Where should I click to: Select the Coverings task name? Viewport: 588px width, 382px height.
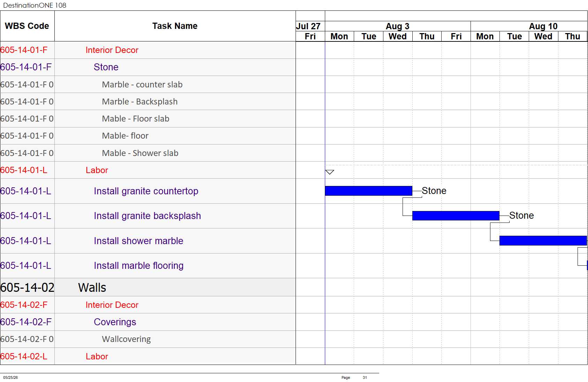(x=115, y=322)
